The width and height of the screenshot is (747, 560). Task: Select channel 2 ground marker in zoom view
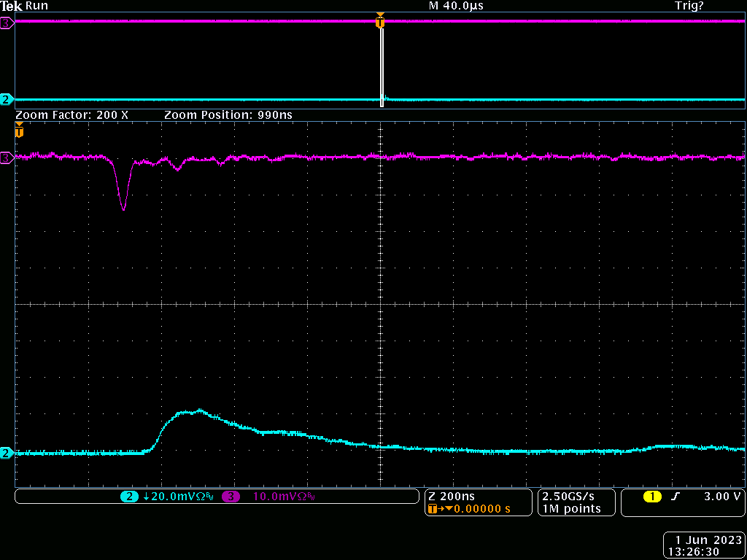(x=7, y=452)
